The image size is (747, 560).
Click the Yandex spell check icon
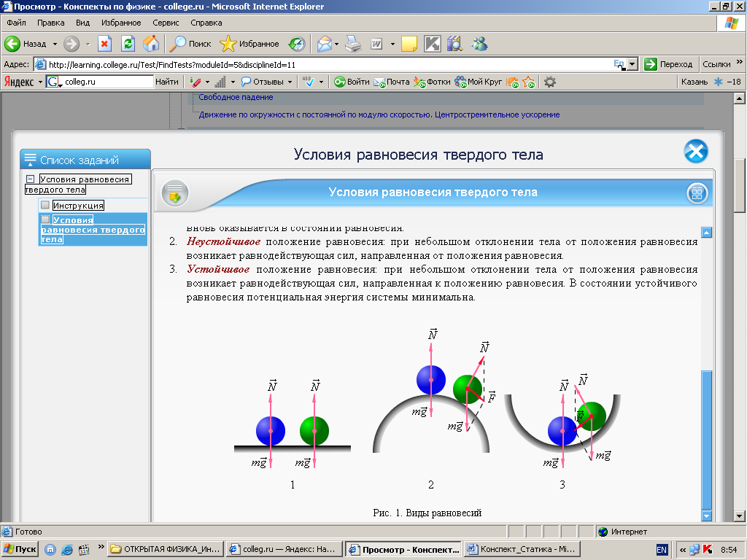pos(309,82)
